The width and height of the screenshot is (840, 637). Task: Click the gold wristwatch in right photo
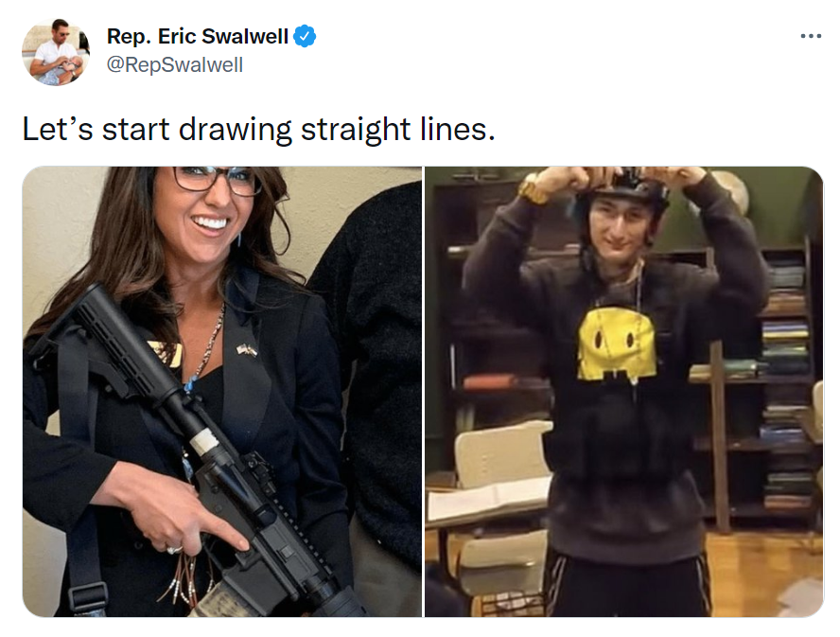[x=533, y=188]
